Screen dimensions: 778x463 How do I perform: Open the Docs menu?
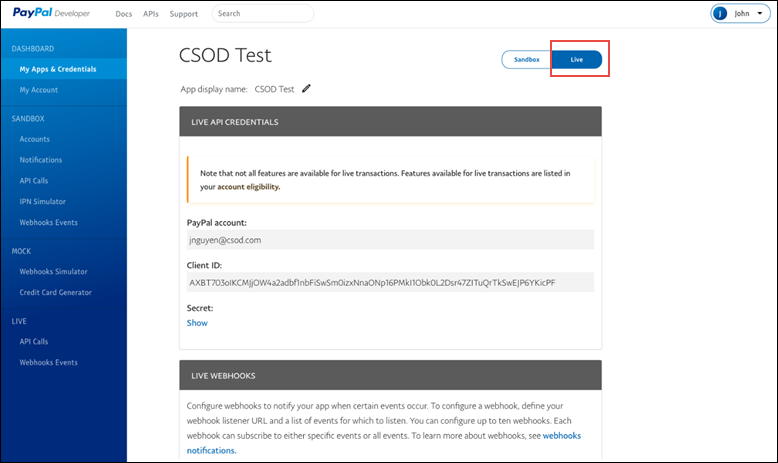pos(124,14)
